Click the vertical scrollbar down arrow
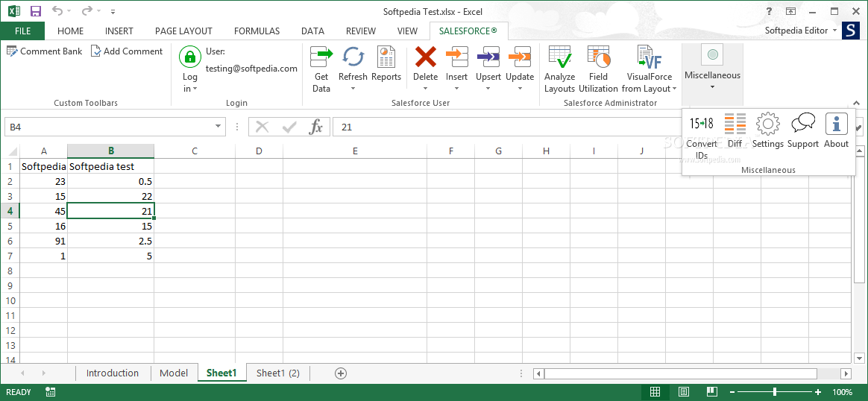Viewport: 868px width, 401px height. [x=858, y=357]
